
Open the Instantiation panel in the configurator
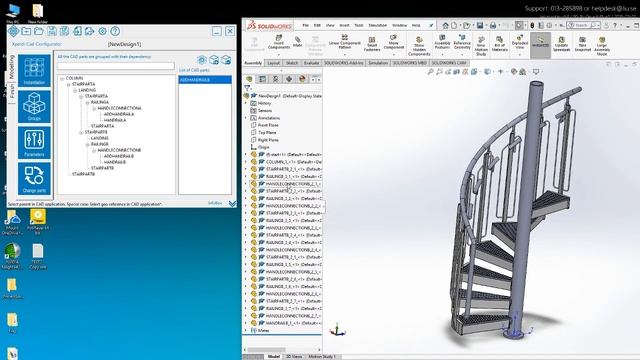coord(34,71)
